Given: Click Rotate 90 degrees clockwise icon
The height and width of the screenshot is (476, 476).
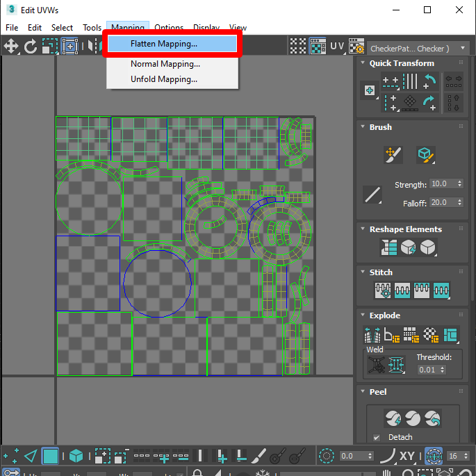Looking at the screenshot, I should coord(429,104).
